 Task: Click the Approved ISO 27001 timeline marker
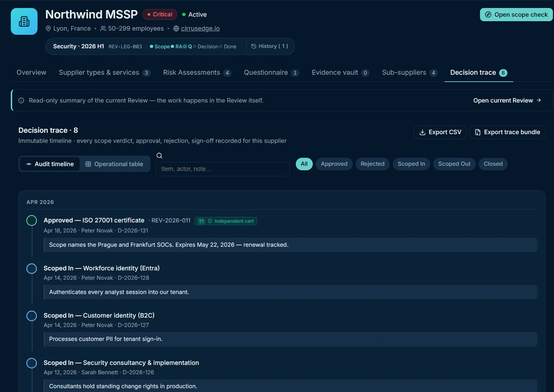(x=32, y=221)
